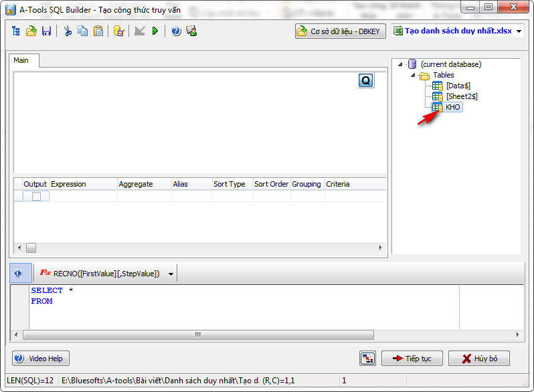Click the Q query button in Main panel
The width and height of the screenshot is (534, 392).
(366, 81)
